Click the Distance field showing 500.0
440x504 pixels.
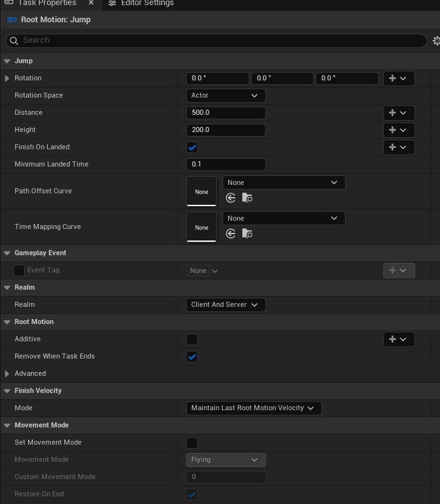226,113
